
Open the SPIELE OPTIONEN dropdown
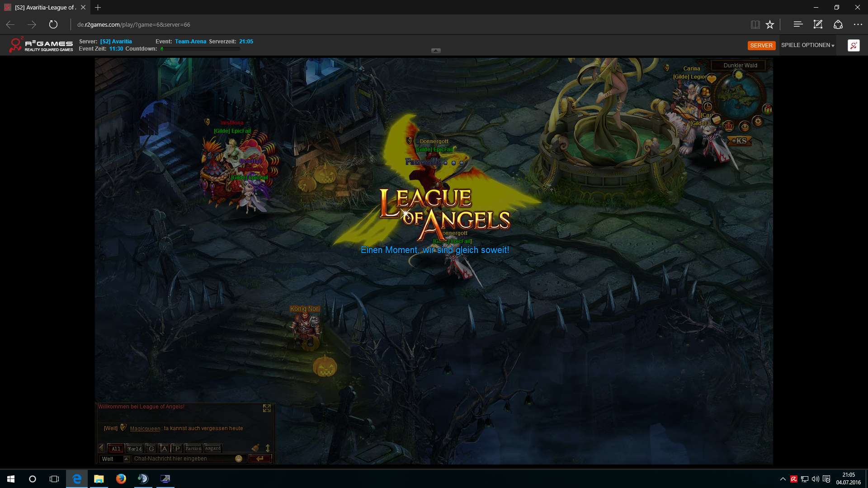point(807,45)
